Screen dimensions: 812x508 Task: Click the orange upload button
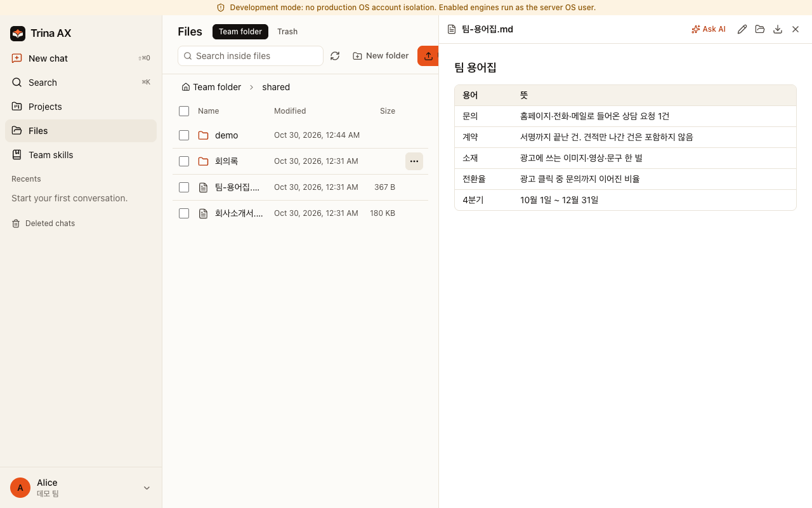tap(428, 56)
